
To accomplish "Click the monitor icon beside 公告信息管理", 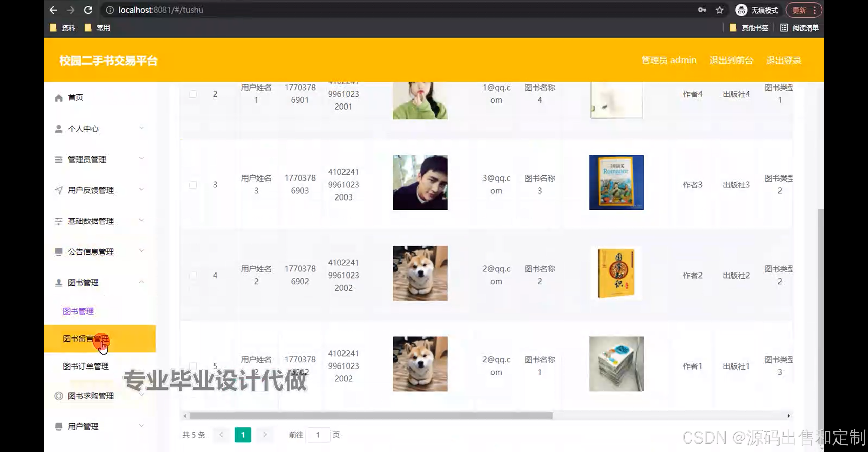I will pos(58,251).
